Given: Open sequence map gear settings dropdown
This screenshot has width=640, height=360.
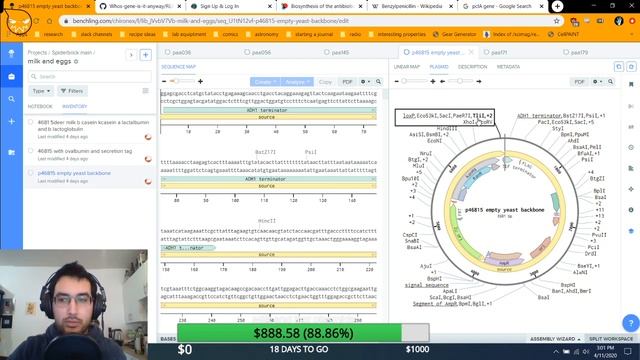Looking at the screenshot, I should [x=365, y=82].
